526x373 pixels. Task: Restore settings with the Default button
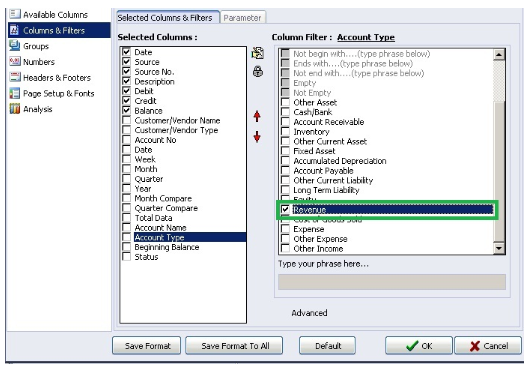(328, 345)
